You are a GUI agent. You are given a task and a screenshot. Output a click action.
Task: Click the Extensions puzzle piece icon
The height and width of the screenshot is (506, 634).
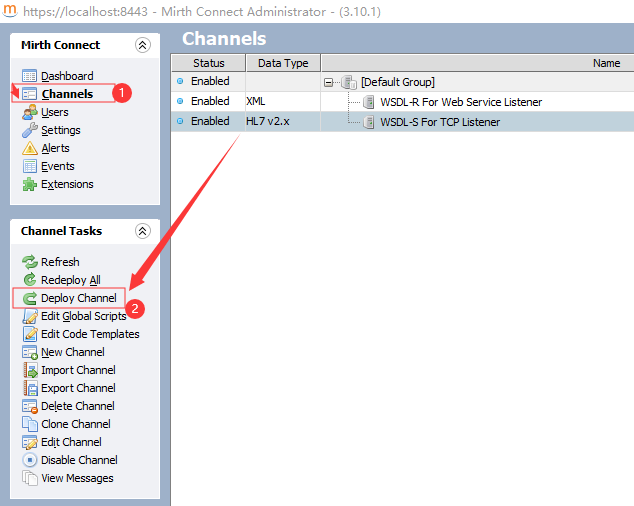pyautogui.click(x=30, y=184)
